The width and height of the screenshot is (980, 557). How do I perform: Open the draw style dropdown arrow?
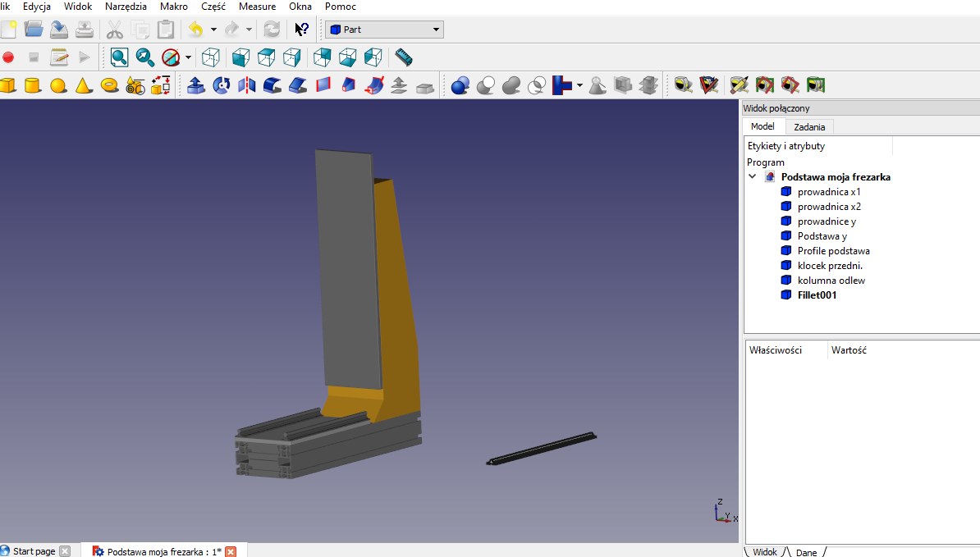tap(187, 57)
